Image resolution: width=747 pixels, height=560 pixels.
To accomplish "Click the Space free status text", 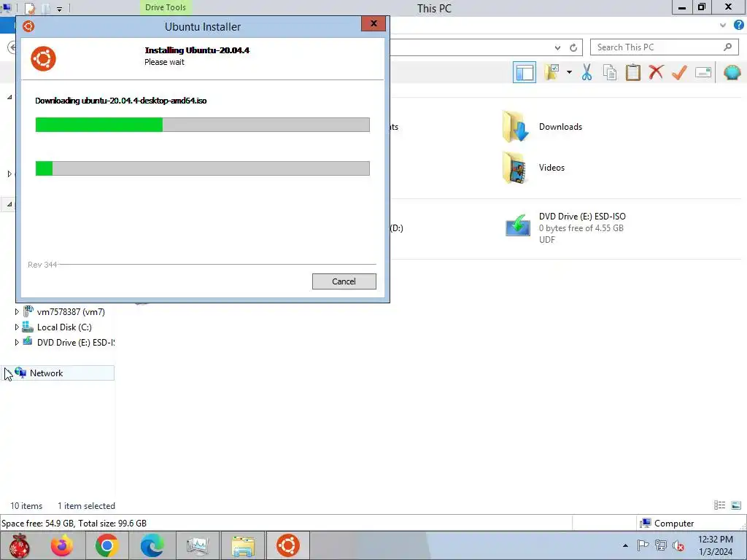I will pyautogui.click(x=74, y=524).
